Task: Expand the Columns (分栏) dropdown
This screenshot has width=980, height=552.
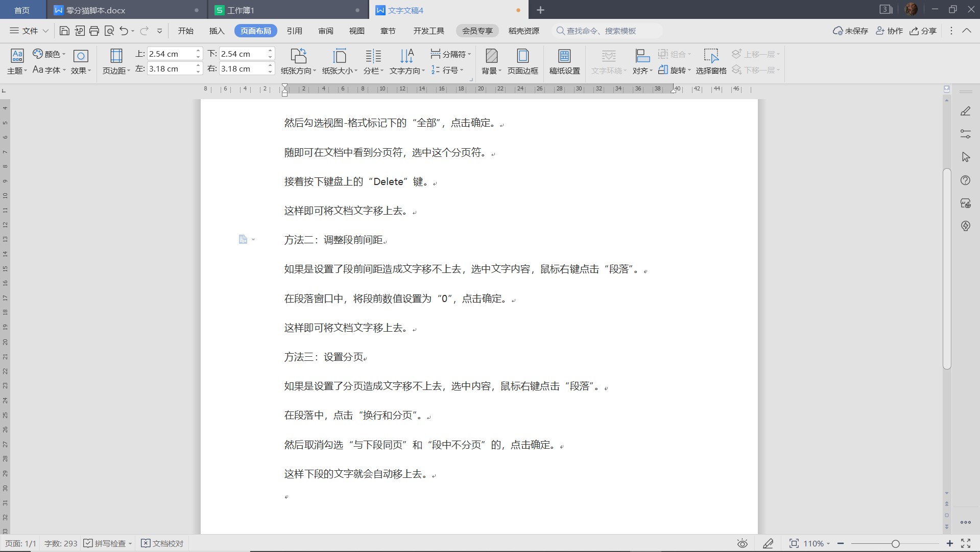Action: 373,71
